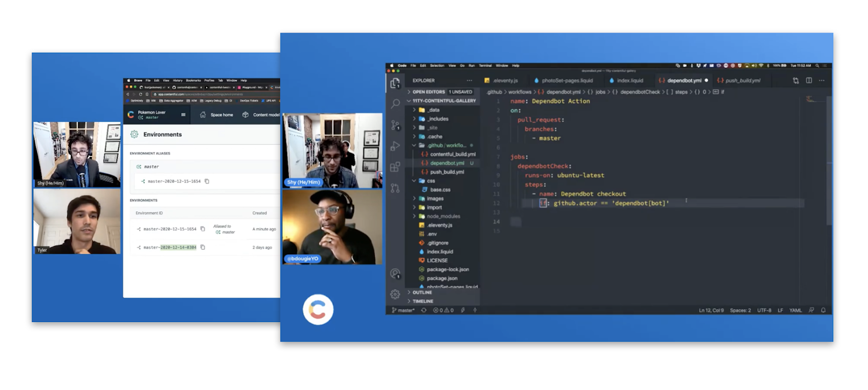Screen dimensions: 868x390
Task: Open the Selection menu in VS Code
Action: tap(437, 65)
